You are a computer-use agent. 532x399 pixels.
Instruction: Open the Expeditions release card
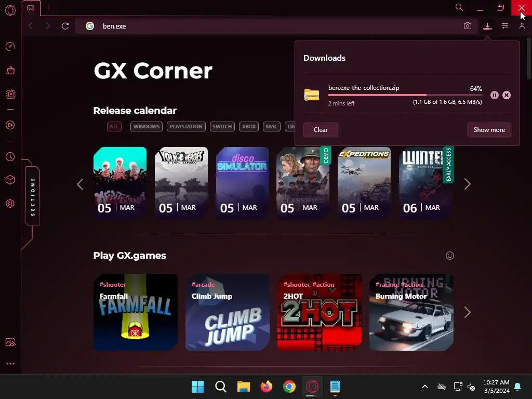(364, 182)
